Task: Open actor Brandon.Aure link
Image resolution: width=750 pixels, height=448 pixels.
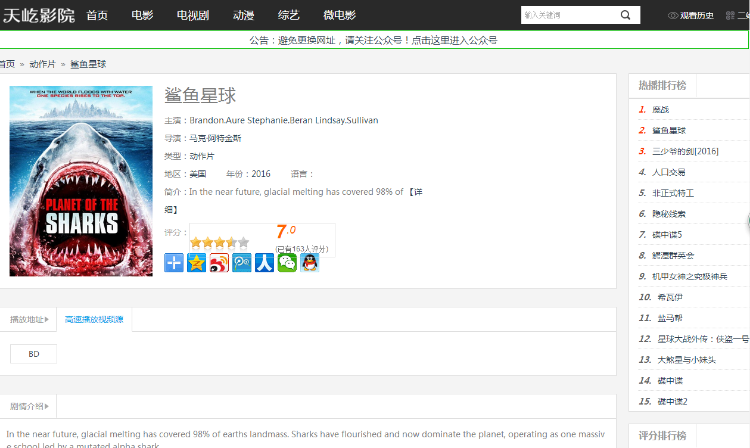Action: pos(217,120)
